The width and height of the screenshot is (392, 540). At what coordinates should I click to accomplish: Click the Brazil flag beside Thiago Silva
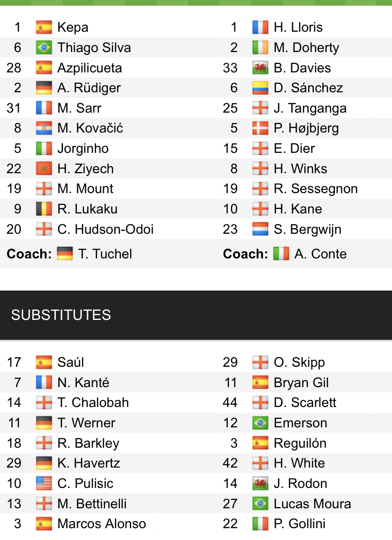tap(44, 48)
